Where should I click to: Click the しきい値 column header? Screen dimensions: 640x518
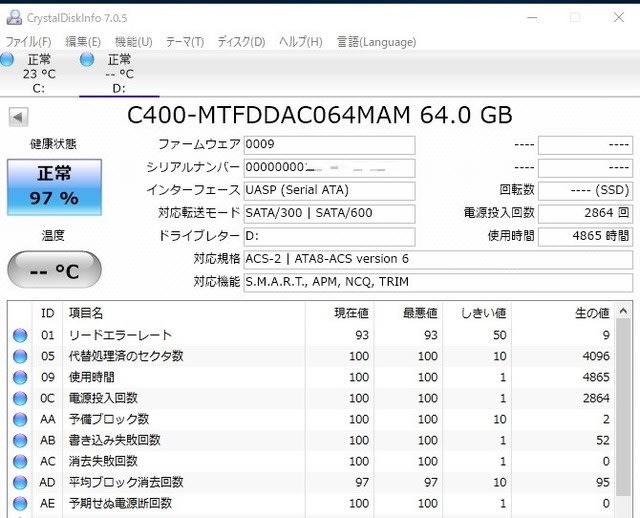[x=477, y=313]
